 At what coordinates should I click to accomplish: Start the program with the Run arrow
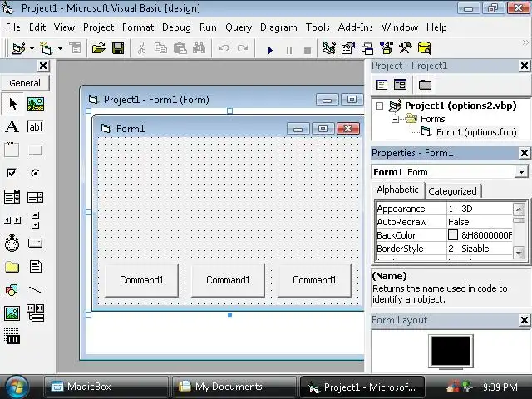(x=270, y=50)
